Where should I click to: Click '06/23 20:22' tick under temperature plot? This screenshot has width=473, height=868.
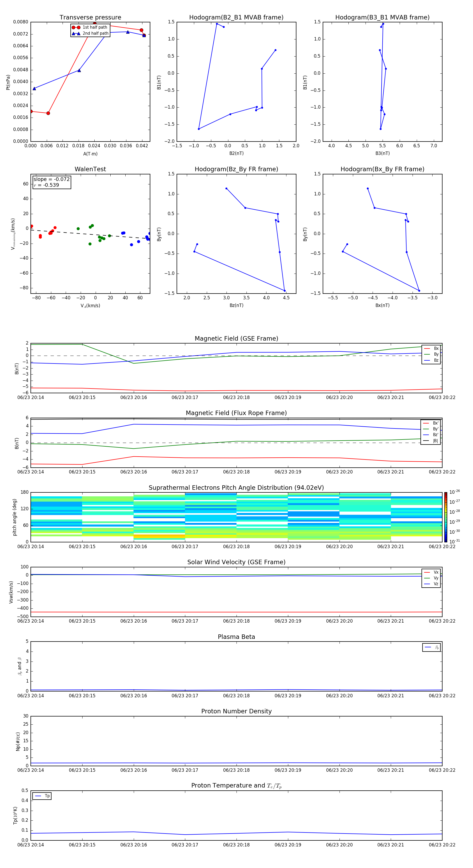(x=442, y=845)
